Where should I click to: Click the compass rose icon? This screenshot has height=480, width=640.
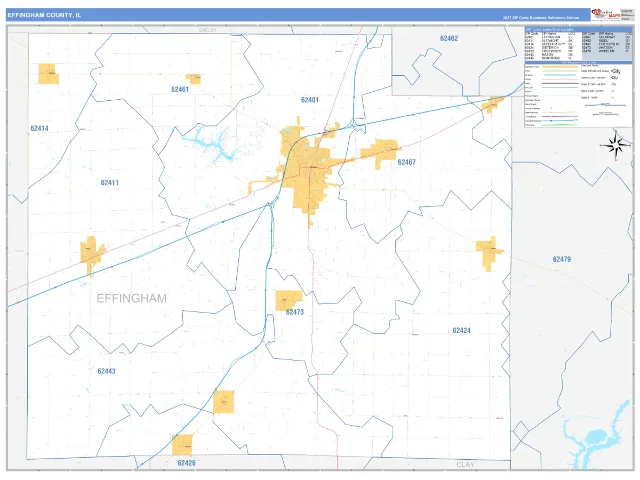coord(616,145)
